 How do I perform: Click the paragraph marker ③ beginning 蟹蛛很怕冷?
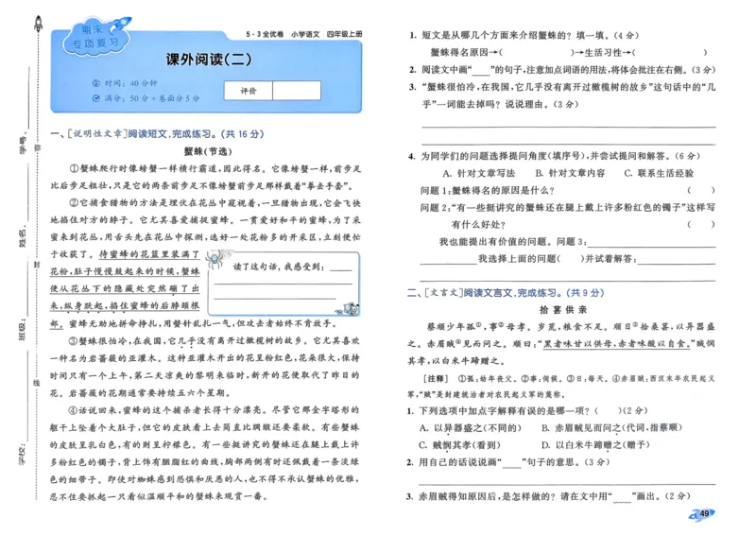pyautogui.click(x=75, y=341)
